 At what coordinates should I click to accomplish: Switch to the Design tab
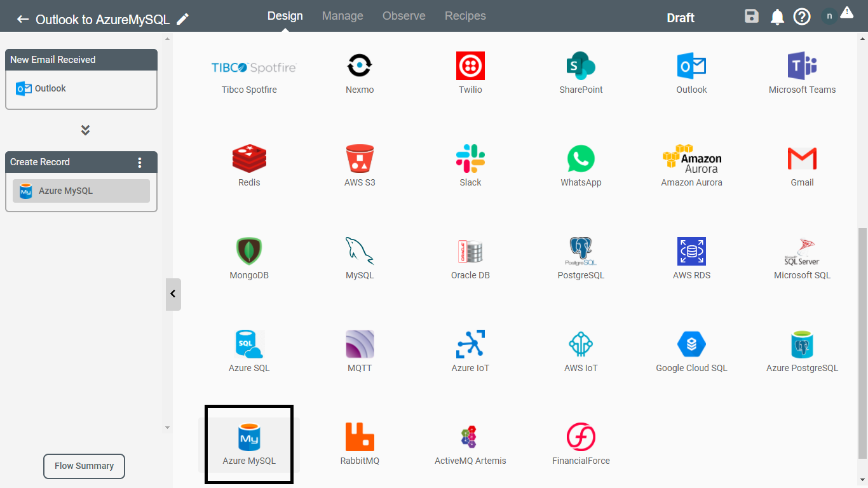click(x=285, y=16)
